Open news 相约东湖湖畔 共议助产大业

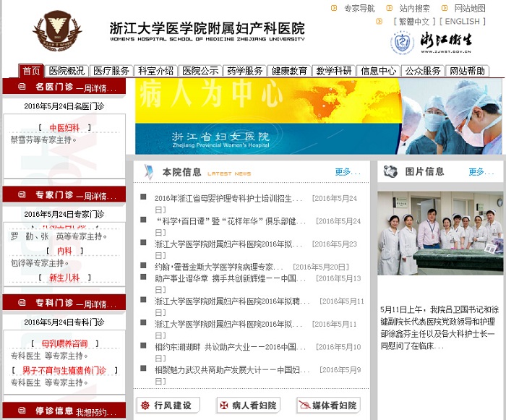[x=230, y=347]
